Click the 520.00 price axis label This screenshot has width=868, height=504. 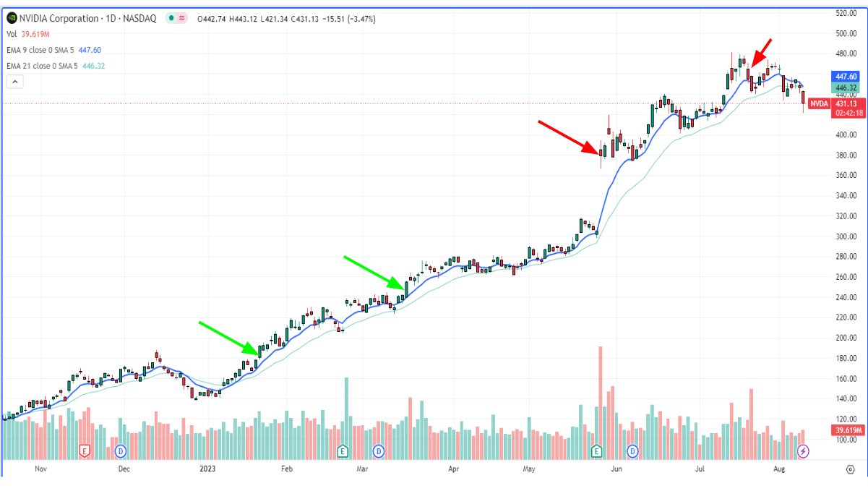click(846, 13)
